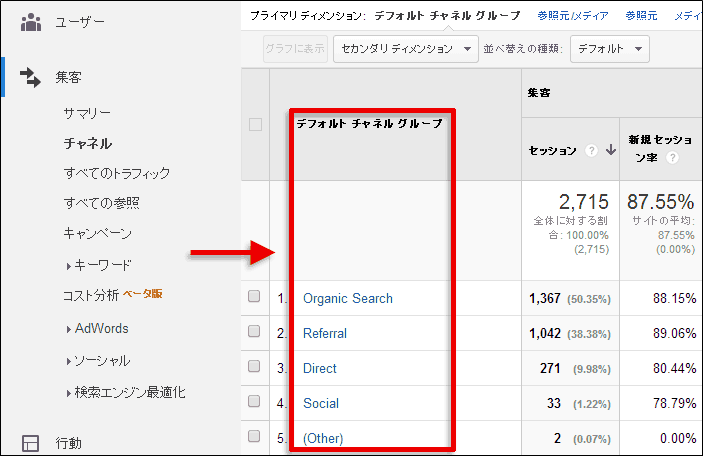The image size is (703, 456).
Task: Click the help icon beside the Sessions header
Action: coord(592,151)
